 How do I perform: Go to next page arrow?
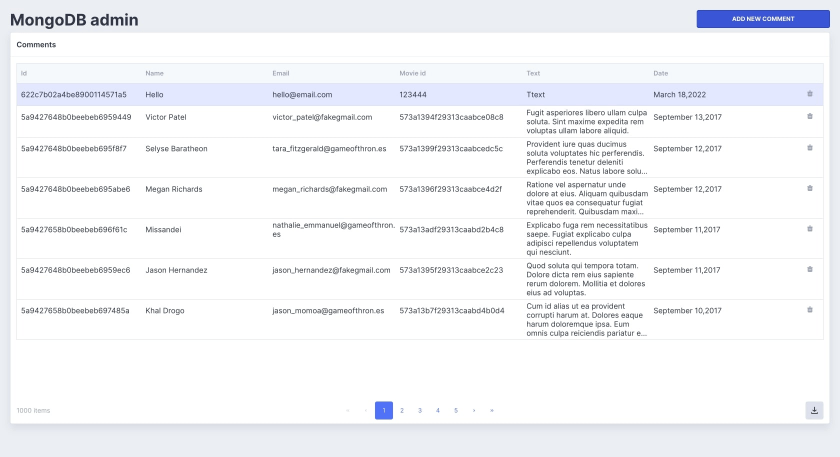[474, 410]
